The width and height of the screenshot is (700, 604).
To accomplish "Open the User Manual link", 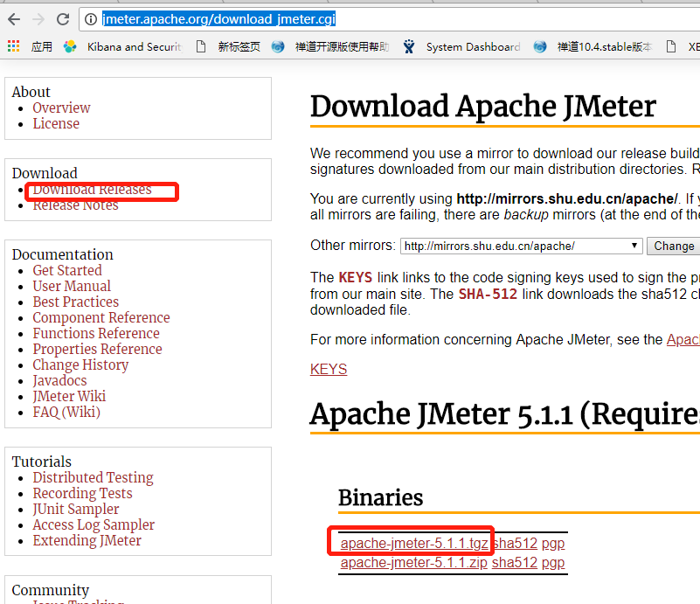I will point(72,286).
